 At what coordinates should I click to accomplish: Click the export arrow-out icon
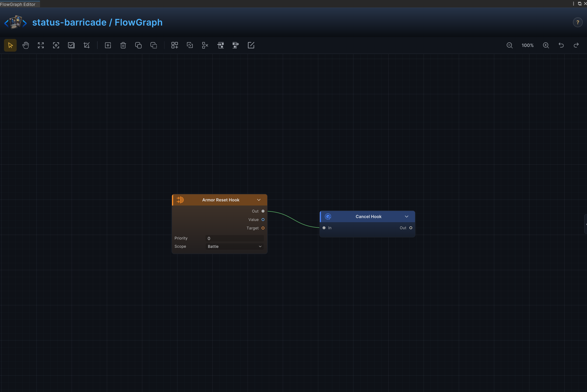pos(236,45)
